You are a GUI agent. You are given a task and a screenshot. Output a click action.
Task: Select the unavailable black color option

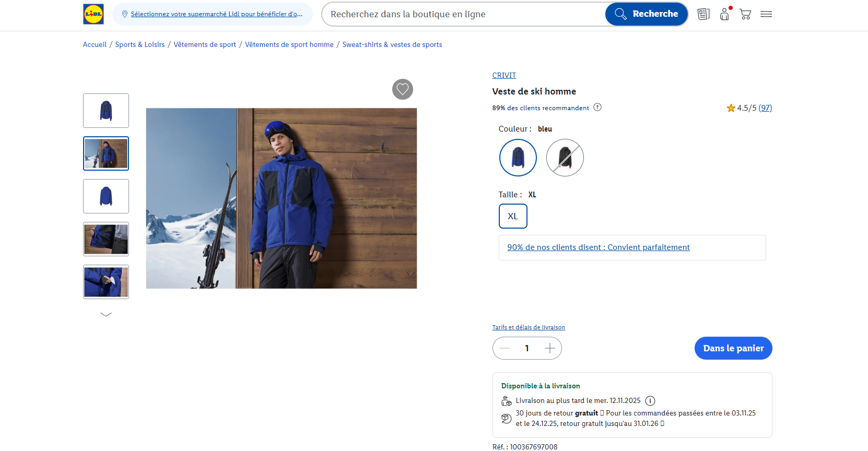click(565, 158)
